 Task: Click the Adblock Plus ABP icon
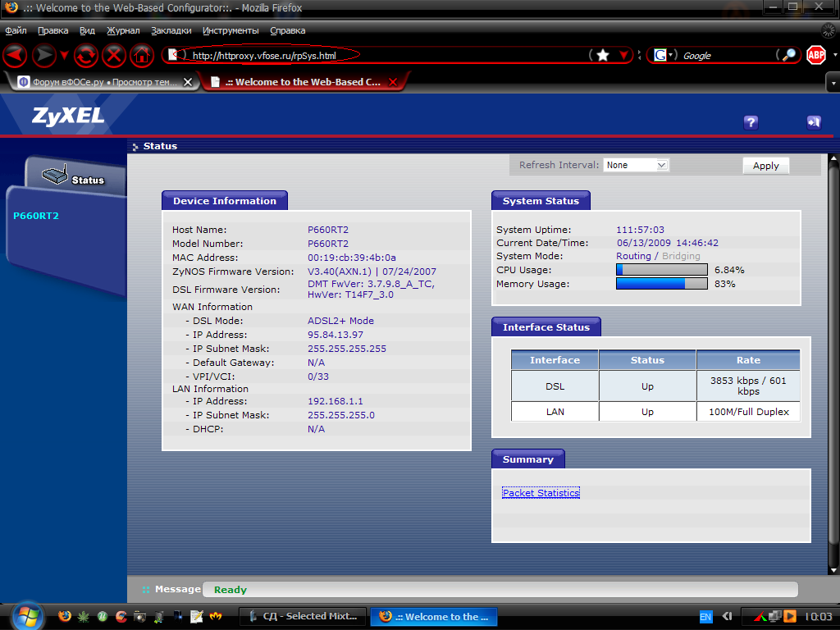pos(815,55)
